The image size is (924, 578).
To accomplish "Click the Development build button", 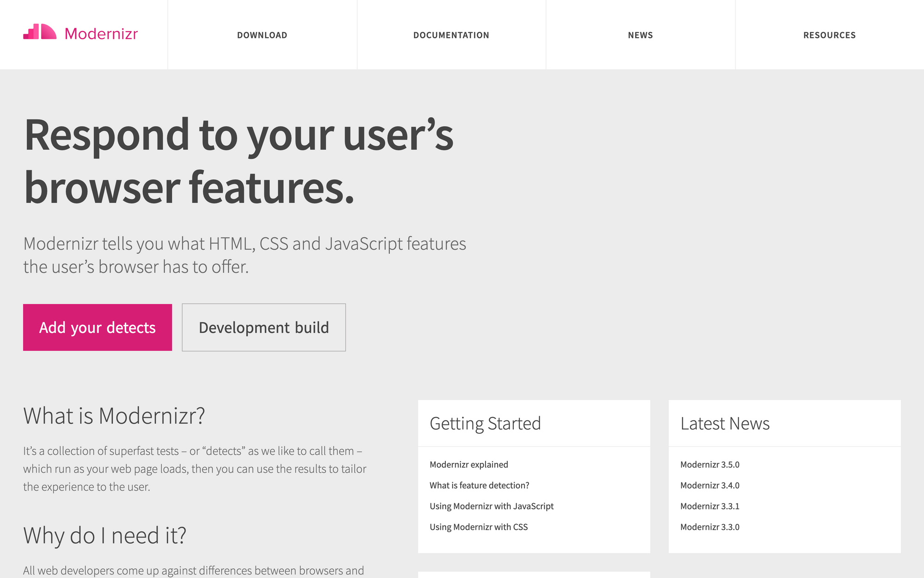I will coord(264,327).
